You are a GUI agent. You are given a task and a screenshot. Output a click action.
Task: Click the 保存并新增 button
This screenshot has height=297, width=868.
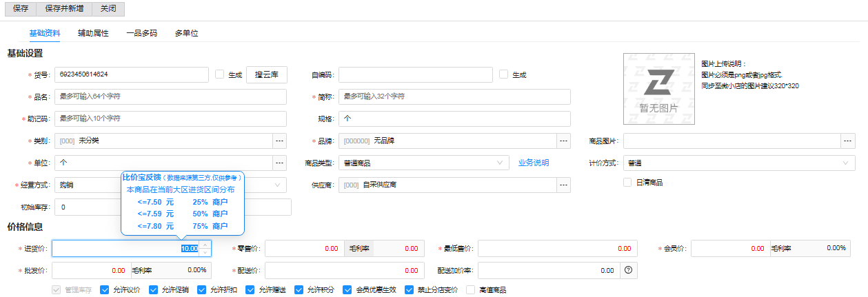[64, 8]
